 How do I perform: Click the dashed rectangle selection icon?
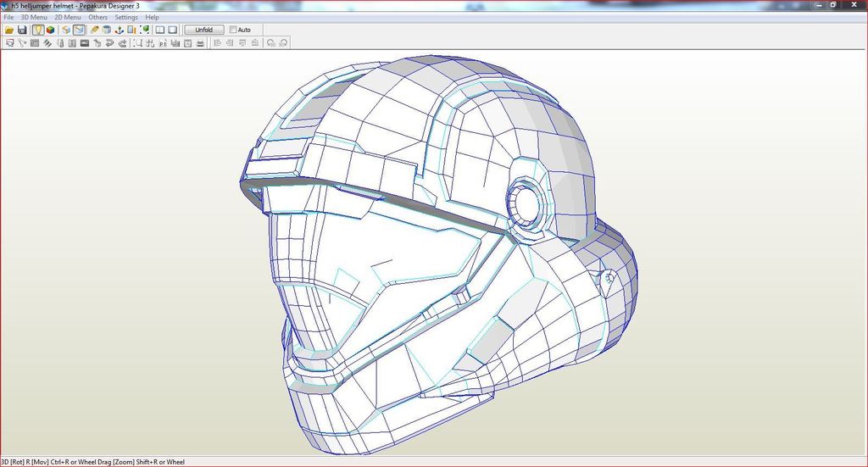(x=137, y=42)
